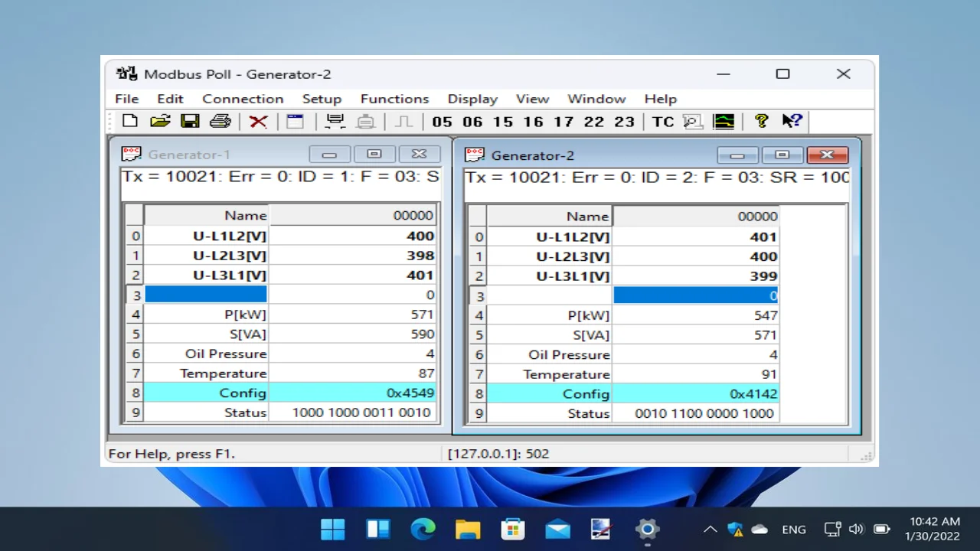The width and height of the screenshot is (980, 551).
Task: Open the Setup menu
Action: pos(322,99)
